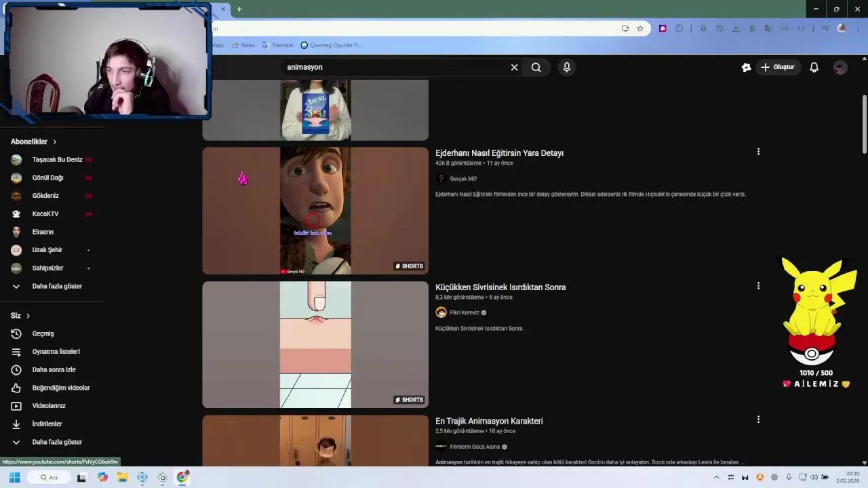Clear the animasyon search text with the X
This screenshot has height=488, width=868.
(x=514, y=67)
